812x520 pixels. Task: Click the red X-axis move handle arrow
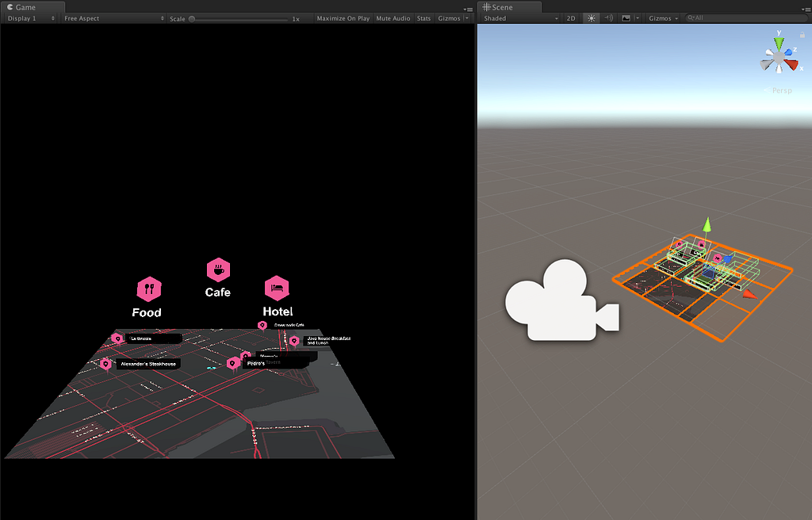point(749,295)
